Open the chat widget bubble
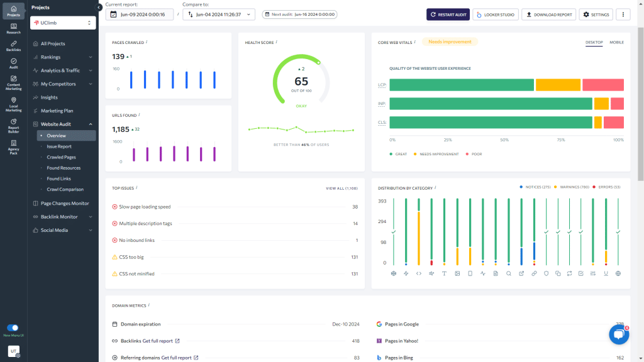The height and width of the screenshot is (362, 644). pos(619,334)
